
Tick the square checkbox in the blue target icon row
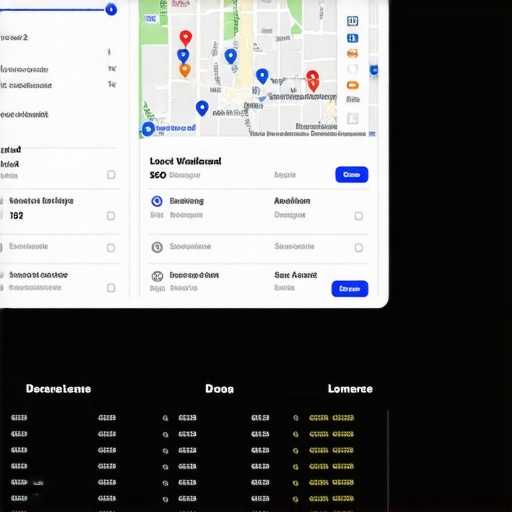pos(359,216)
